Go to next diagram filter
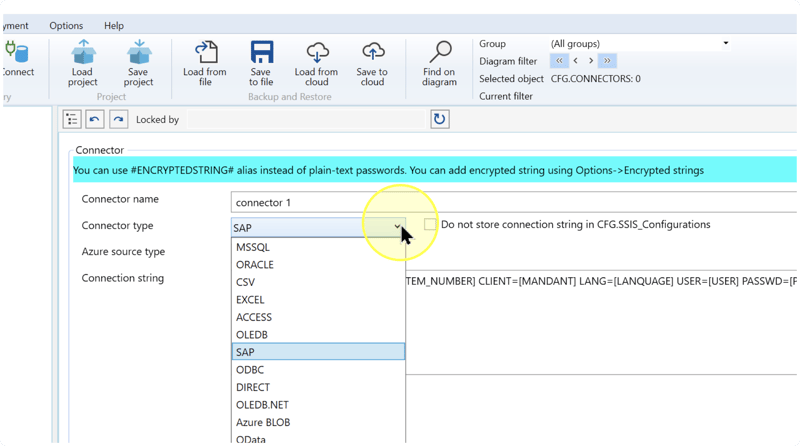The height and width of the screenshot is (446, 800). 591,61
